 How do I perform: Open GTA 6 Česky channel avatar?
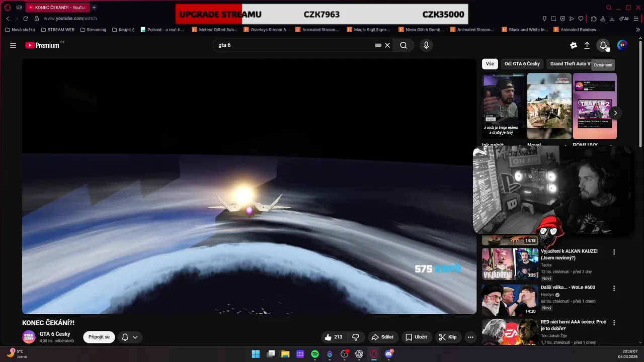coord(29,337)
